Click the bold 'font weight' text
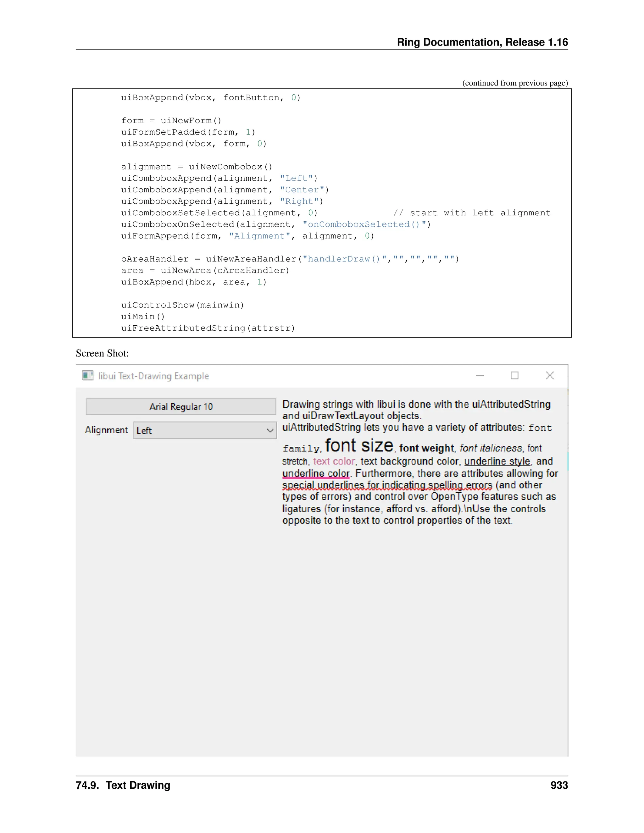 click(x=426, y=448)
